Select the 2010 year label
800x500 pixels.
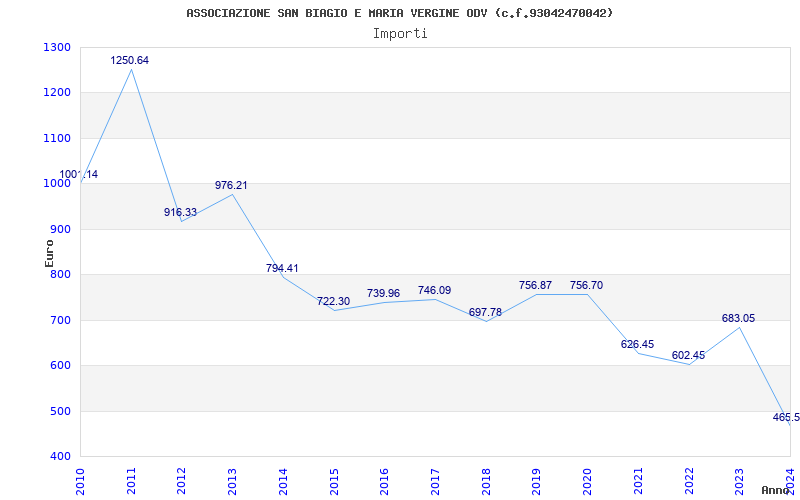point(81,482)
